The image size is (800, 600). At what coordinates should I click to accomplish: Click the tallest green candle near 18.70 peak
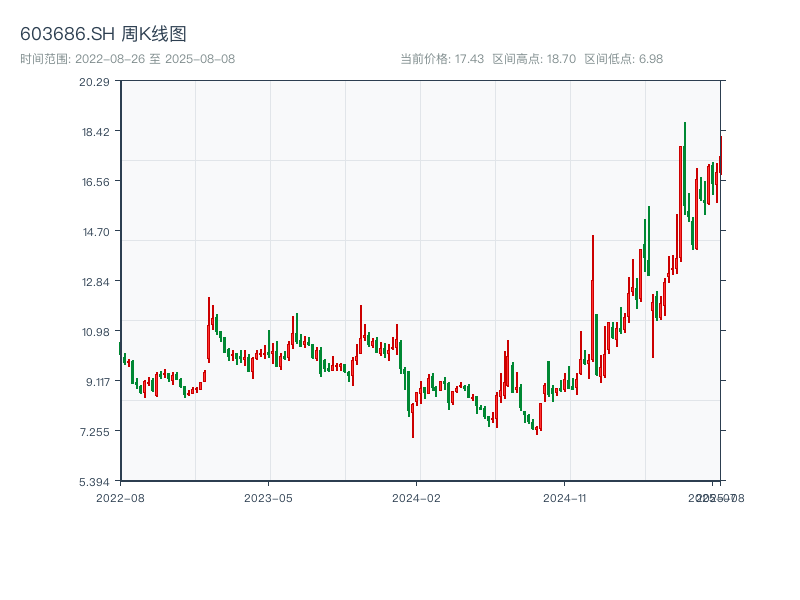tap(685, 168)
